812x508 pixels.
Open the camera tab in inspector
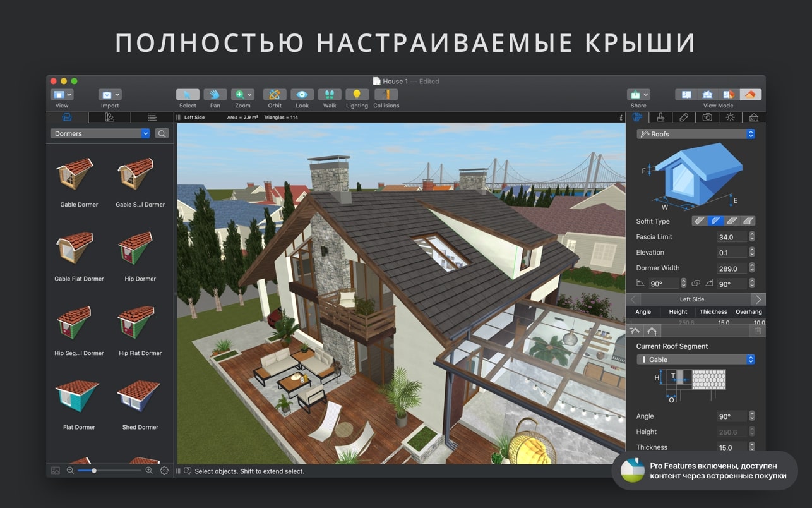coord(707,118)
